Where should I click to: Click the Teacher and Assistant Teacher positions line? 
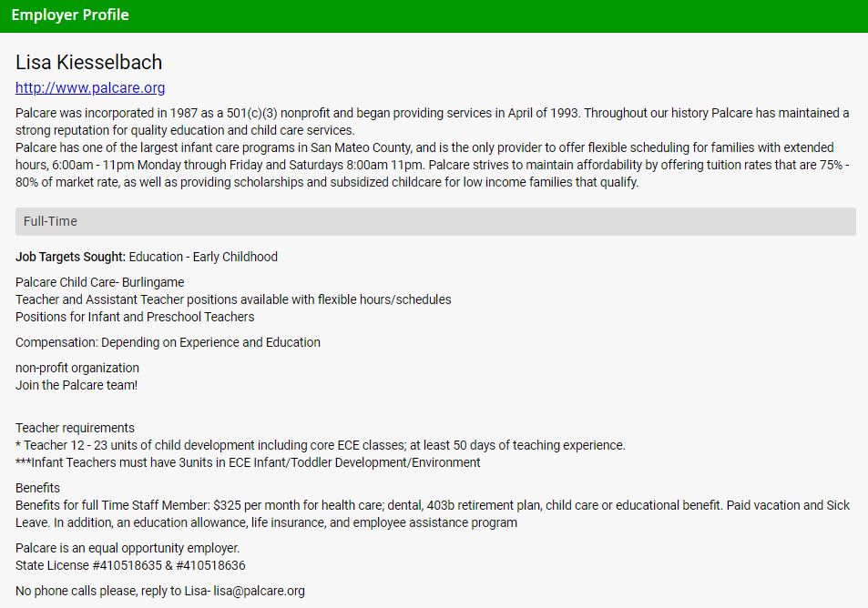(x=233, y=299)
